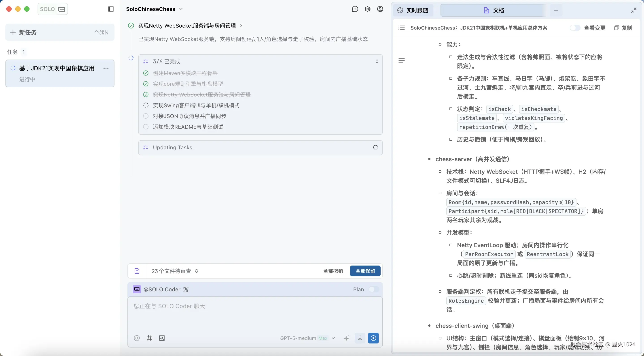Click the prompt enhance sparkle icon
This screenshot has height=356, width=644.
[x=347, y=338]
